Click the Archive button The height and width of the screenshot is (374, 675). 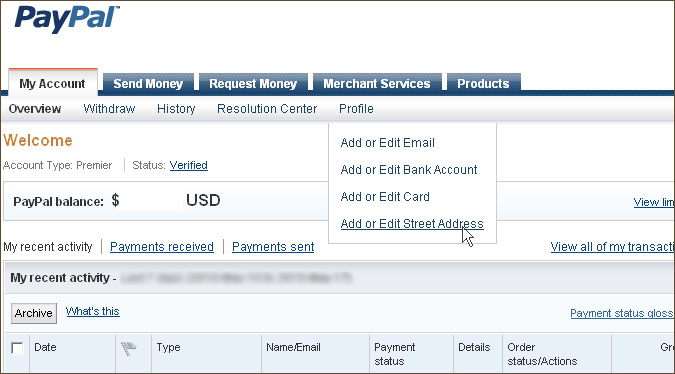34,313
